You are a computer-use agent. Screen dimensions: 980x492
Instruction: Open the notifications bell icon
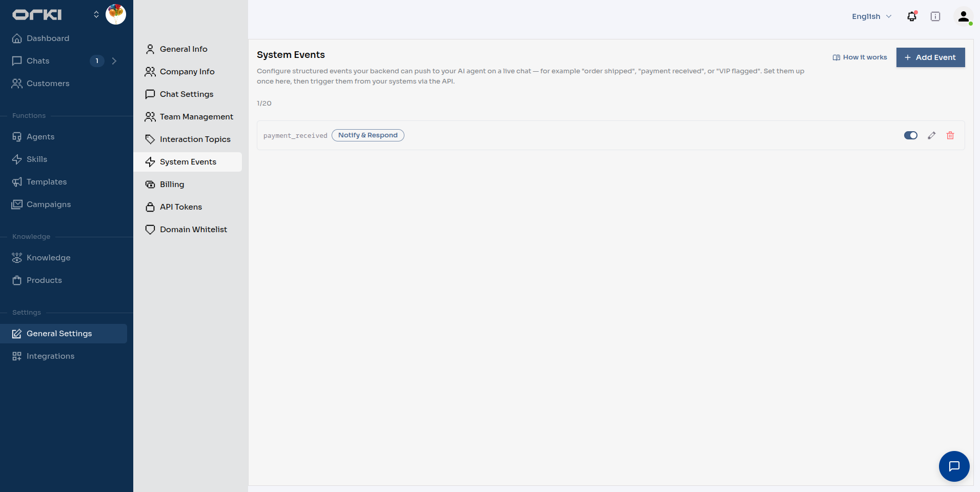(x=912, y=16)
